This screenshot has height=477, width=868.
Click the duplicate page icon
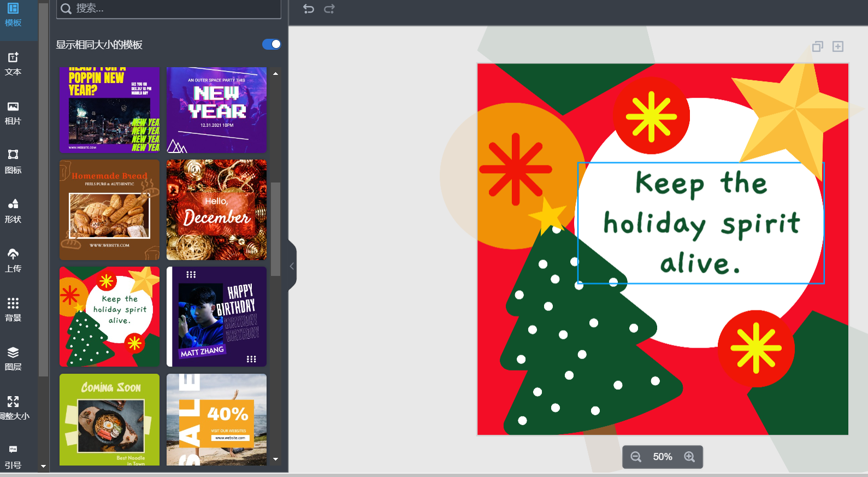coord(818,46)
